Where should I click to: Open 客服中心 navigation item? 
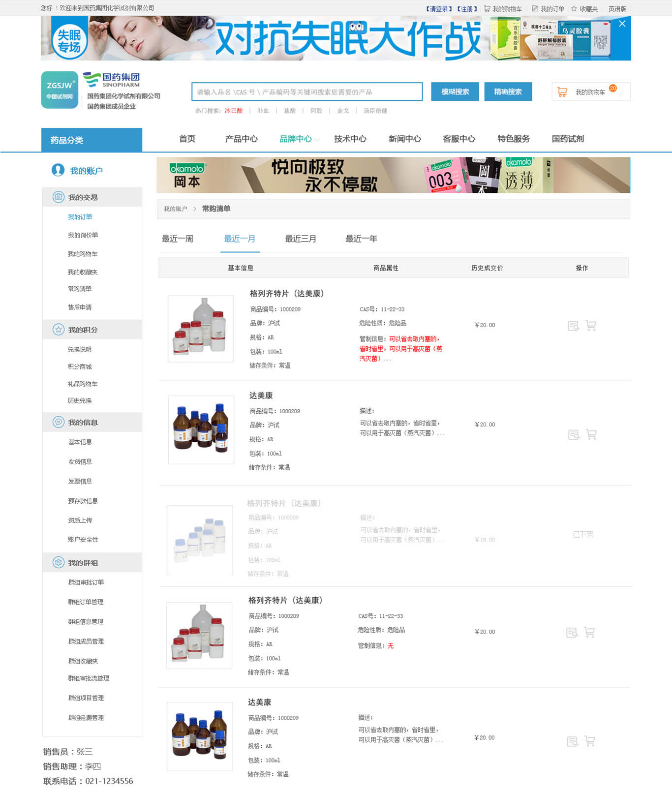tap(459, 139)
